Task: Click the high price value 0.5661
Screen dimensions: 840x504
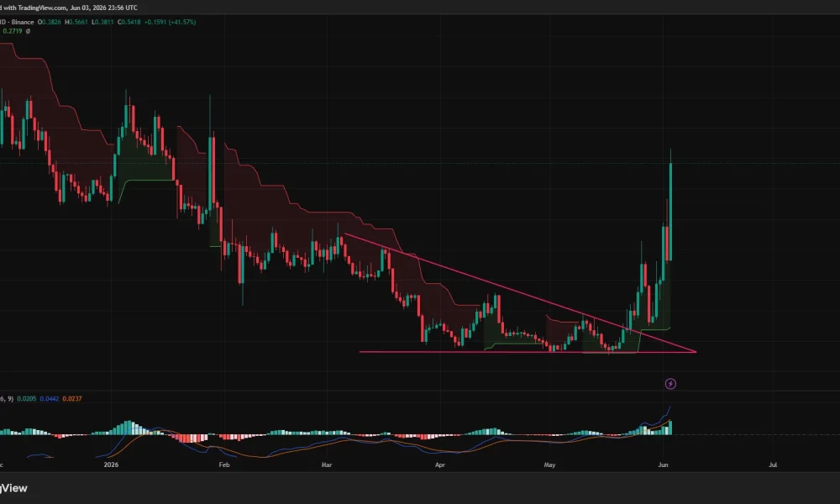Action: [x=77, y=22]
